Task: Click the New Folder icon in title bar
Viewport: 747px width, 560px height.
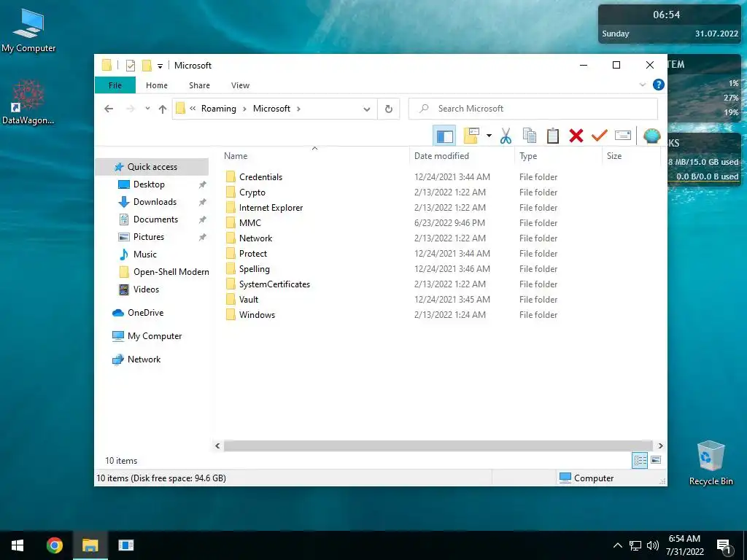Action: [x=147, y=65]
